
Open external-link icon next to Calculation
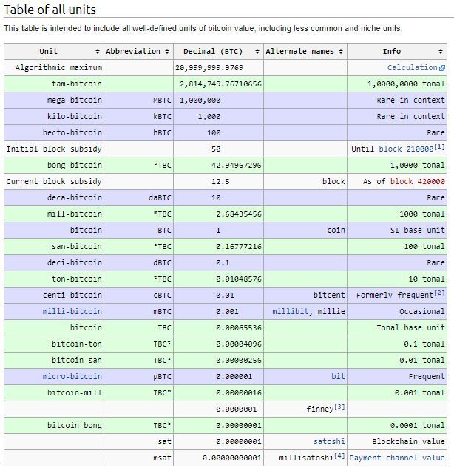(x=442, y=68)
